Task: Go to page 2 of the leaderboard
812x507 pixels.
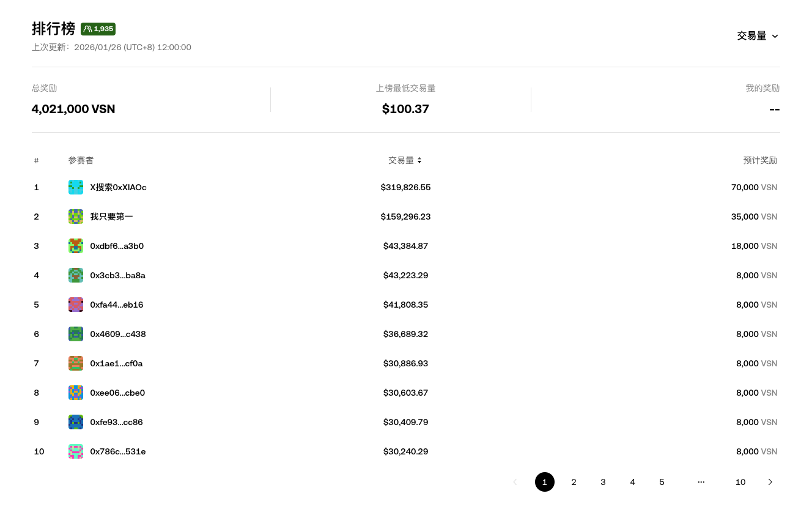Action: coord(574,482)
